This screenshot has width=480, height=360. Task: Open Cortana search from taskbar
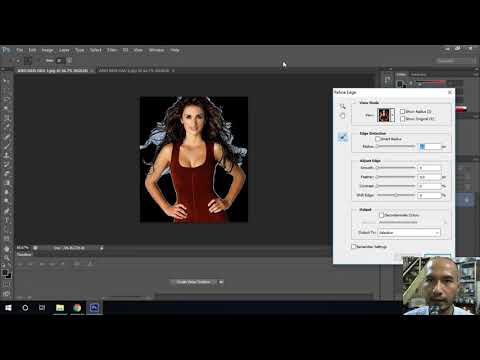(x=25, y=308)
